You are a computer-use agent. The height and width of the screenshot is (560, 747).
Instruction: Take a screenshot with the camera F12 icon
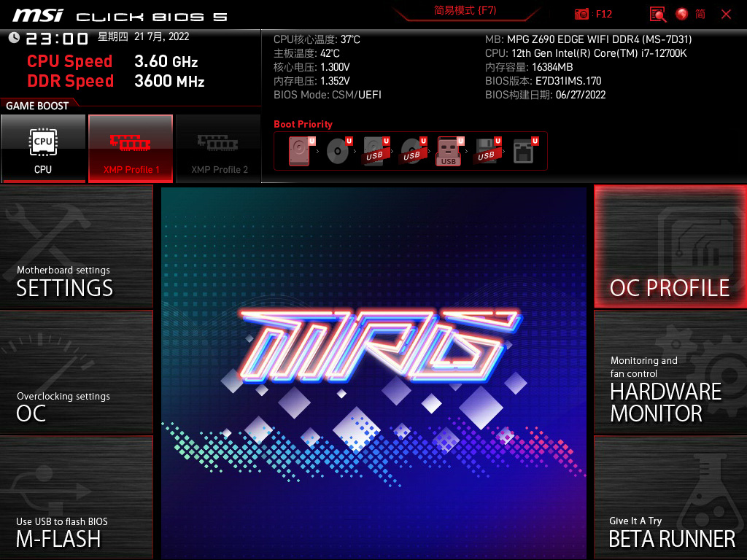click(x=581, y=15)
